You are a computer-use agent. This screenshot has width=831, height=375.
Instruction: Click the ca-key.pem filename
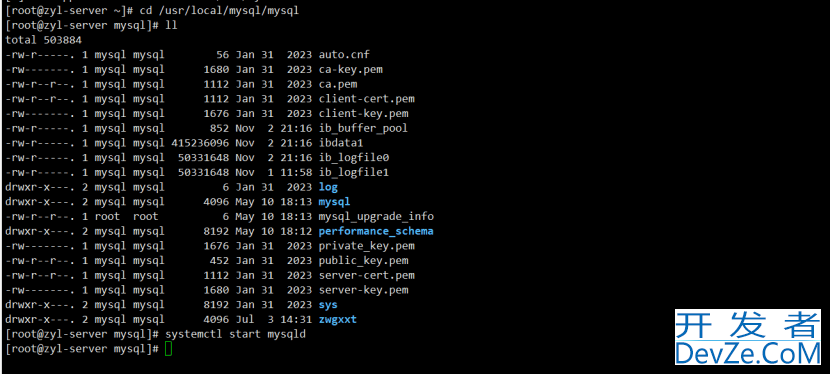[350, 69]
